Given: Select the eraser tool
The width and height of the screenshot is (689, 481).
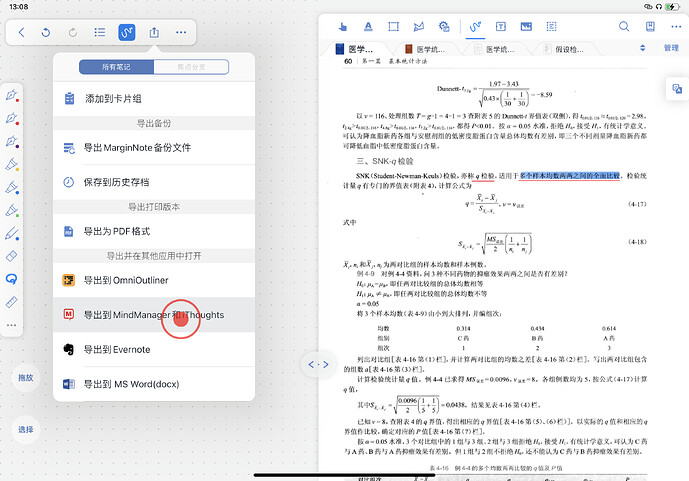Looking at the screenshot, I should 12,256.
